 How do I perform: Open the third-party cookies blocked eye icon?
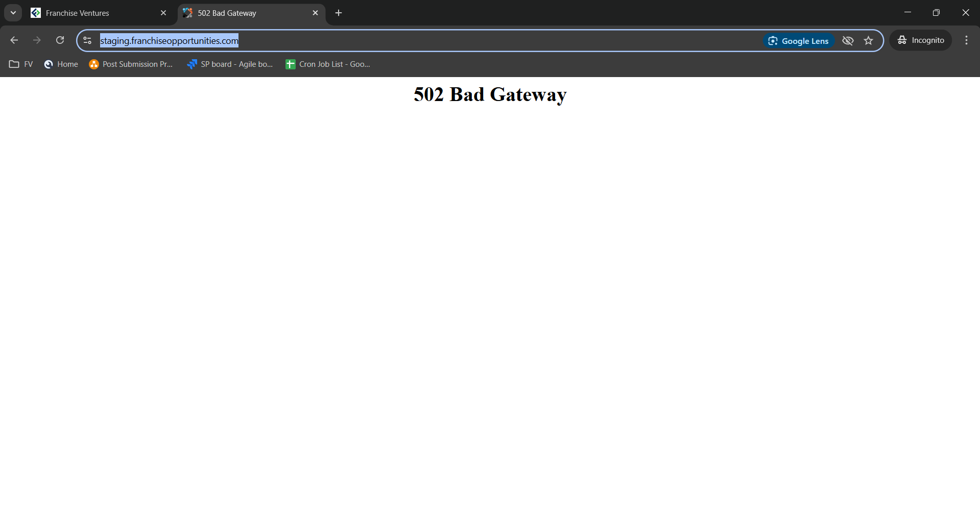848,41
